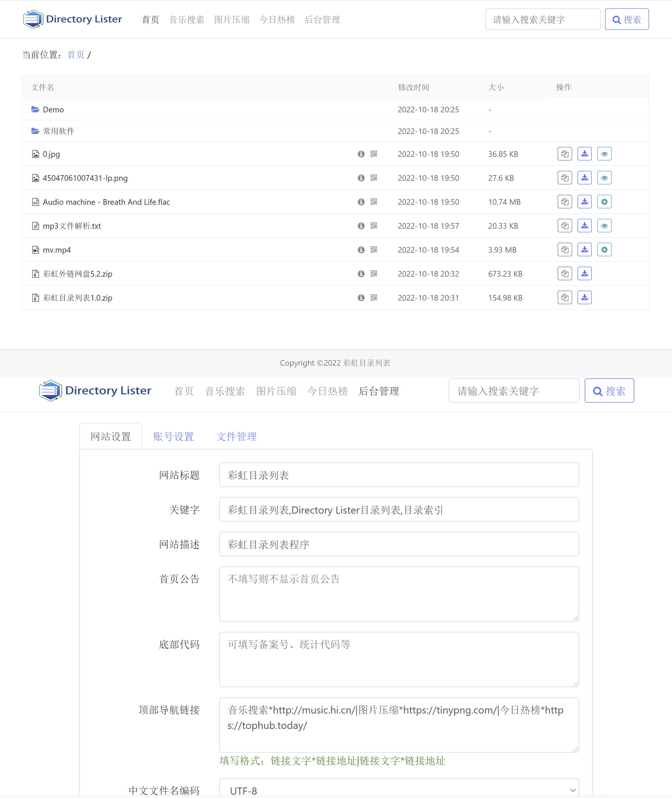This screenshot has height=798, width=672.
Task: Show QR code for 彩虹外链网盘5.2.zip
Action: click(374, 273)
